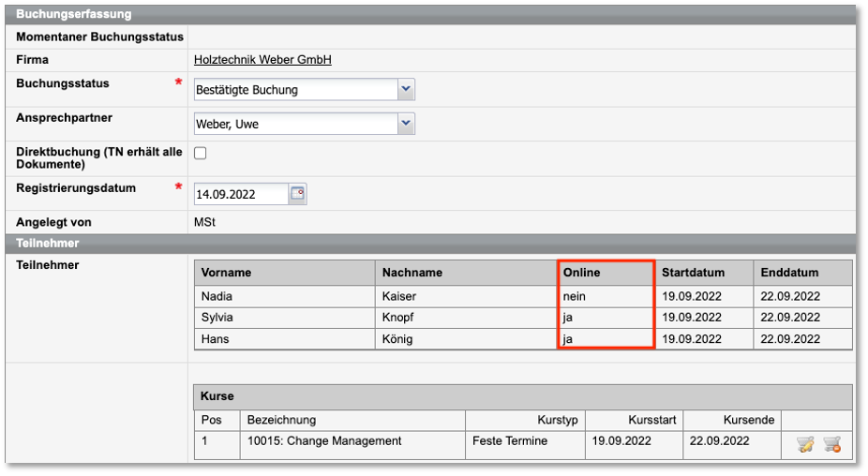Click the Kursstart date 19.09.2022
This screenshot has height=476, width=868.
coord(621,440)
